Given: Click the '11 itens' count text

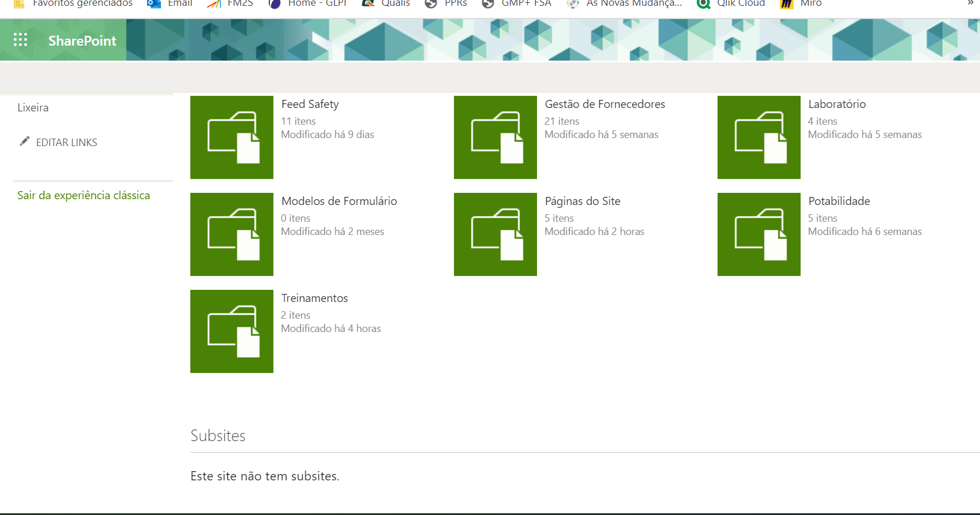Looking at the screenshot, I should pos(298,121).
